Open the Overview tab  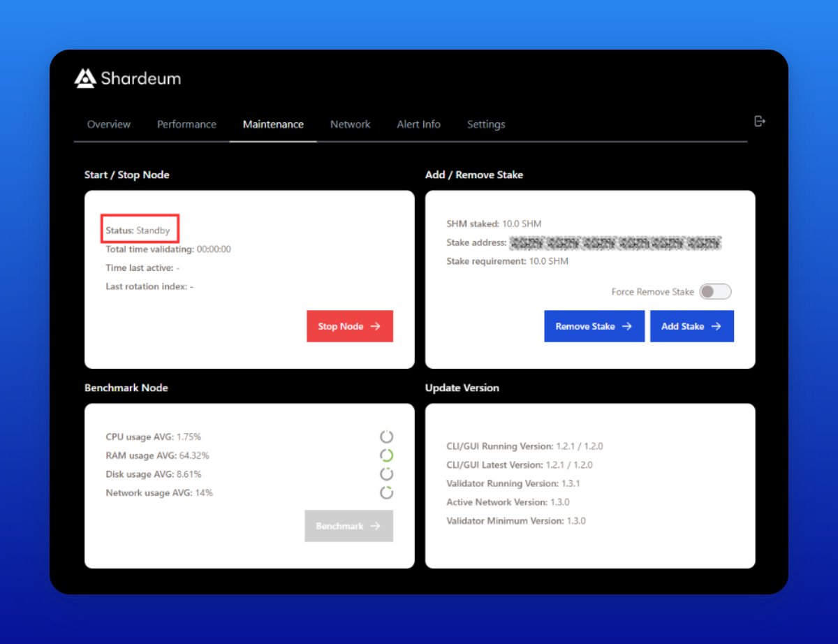(108, 124)
